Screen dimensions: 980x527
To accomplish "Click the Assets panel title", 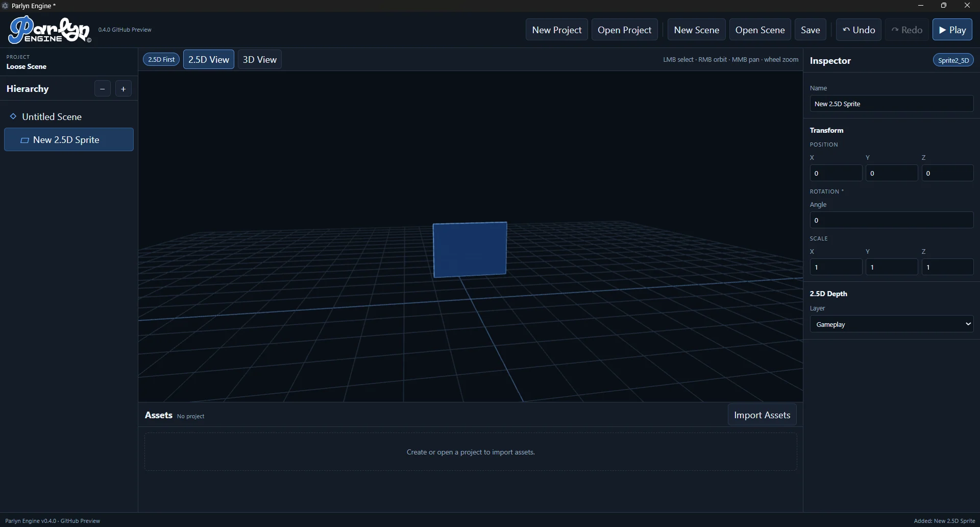I will point(159,415).
